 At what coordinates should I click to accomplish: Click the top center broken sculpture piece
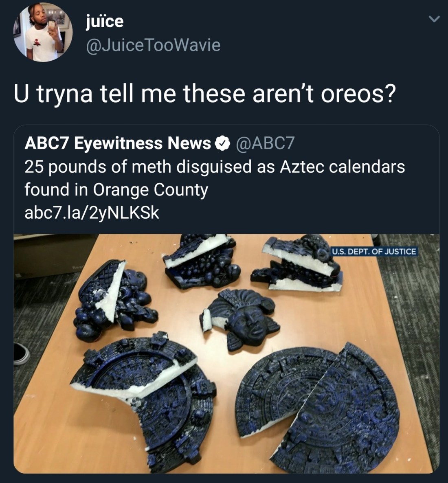coord(202,261)
